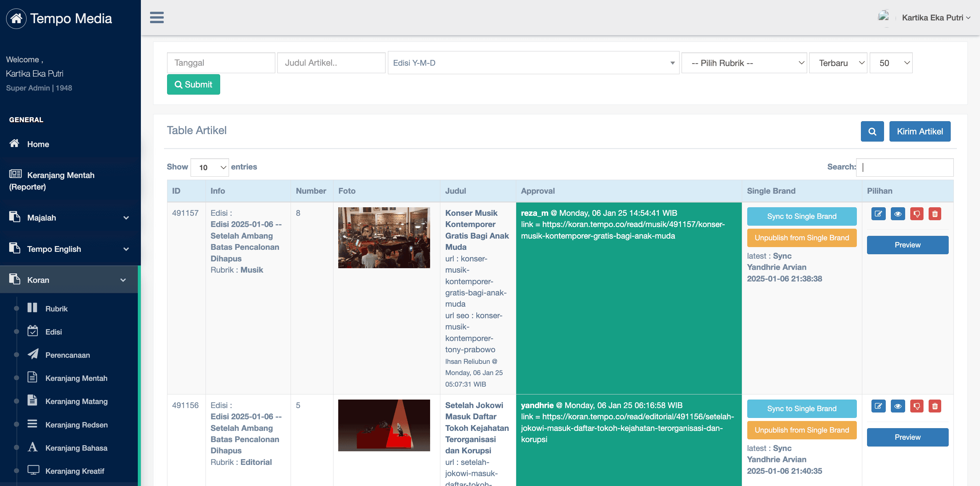Screen dimensions: 980x486
Task: Expand the Majalah sidebar menu
Action: [70, 218]
